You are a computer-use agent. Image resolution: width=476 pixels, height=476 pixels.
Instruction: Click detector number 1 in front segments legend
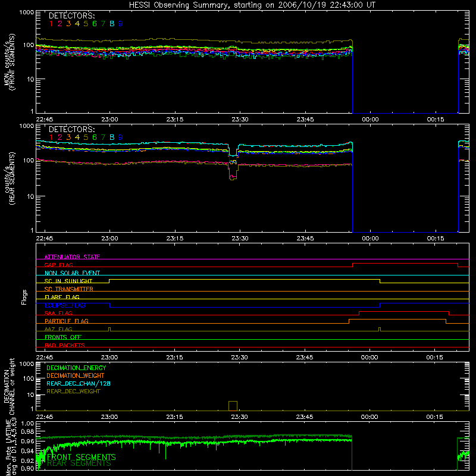coord(51,24)
